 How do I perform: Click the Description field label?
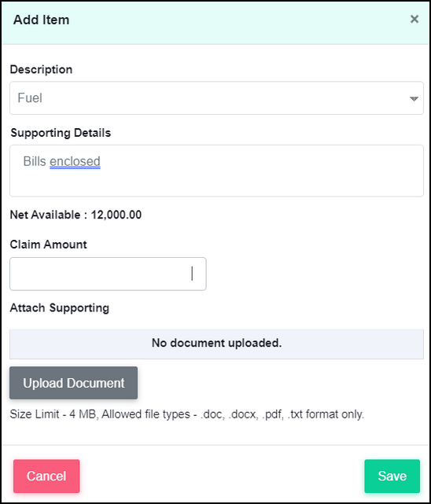[41, 69]
